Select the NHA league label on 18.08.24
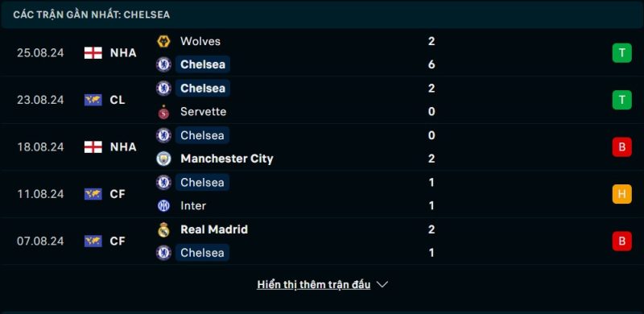 [x=123, y=147]
